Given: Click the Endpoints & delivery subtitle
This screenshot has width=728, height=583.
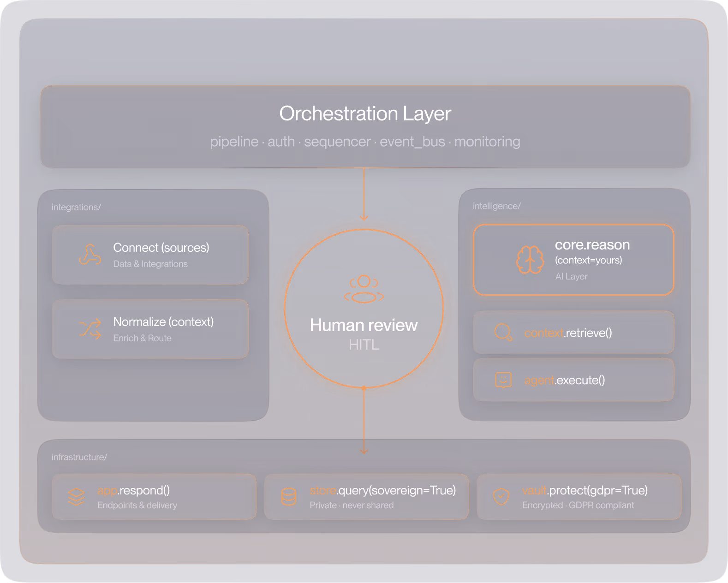Looking at the screenshot, I should (137, 505).
